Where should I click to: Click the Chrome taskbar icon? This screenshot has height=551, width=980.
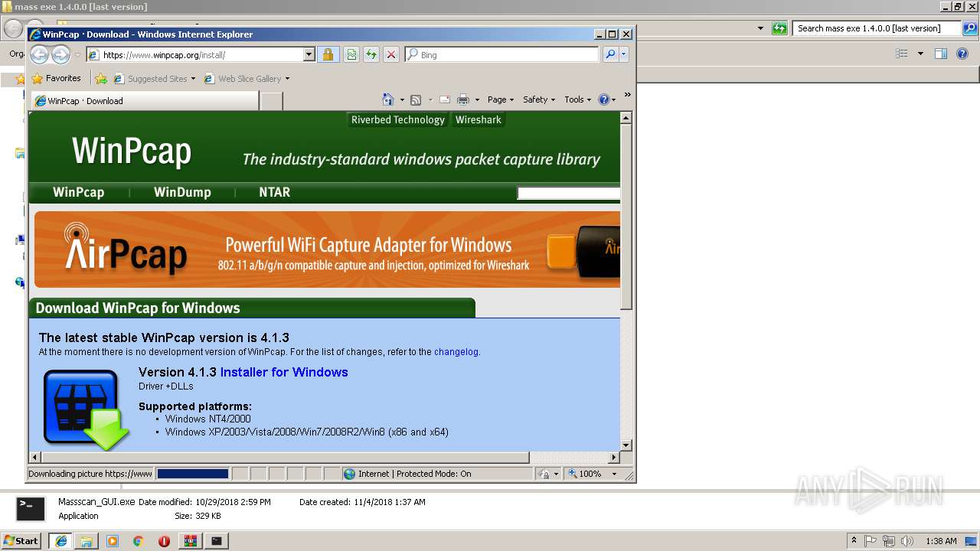tap(138, 540)
